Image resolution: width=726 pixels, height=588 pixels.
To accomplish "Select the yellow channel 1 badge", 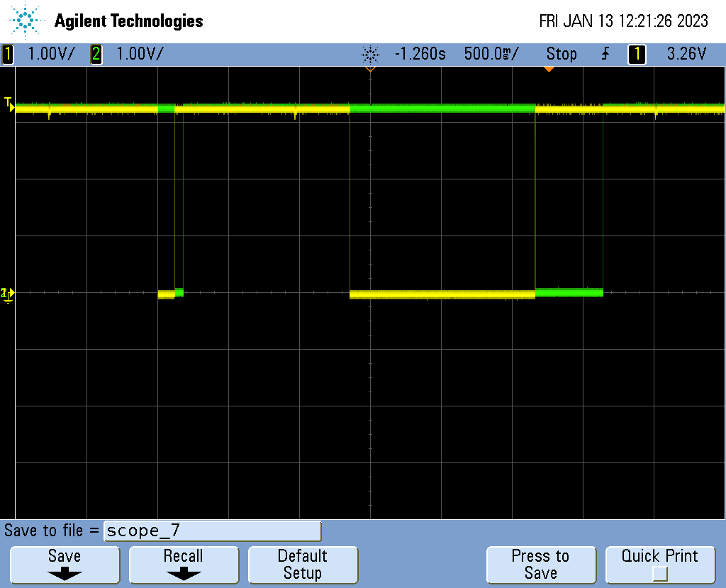I will [x=8, y=54].
